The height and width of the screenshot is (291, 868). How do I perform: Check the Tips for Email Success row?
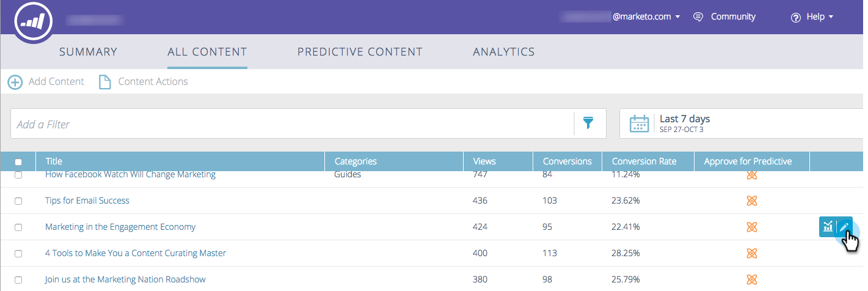point(18,201)
